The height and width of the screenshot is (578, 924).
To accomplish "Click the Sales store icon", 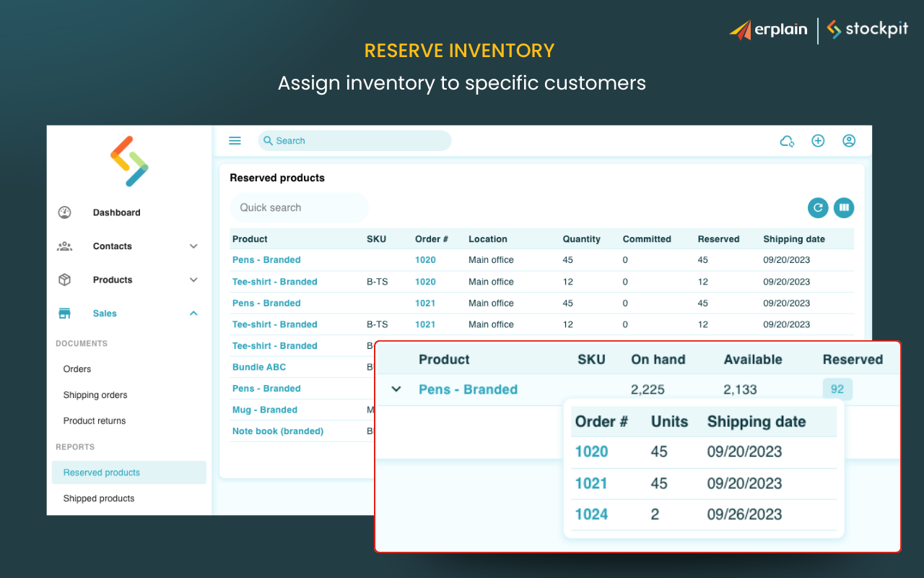I will click(x=64, y=314).
